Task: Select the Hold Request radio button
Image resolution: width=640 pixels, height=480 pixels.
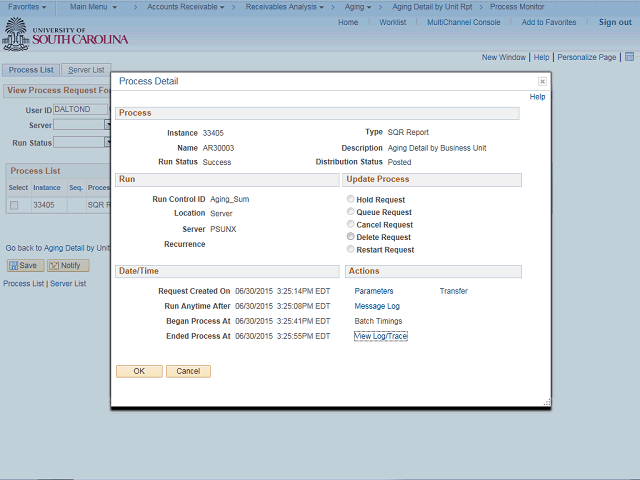Action: [x=350, y=200]
